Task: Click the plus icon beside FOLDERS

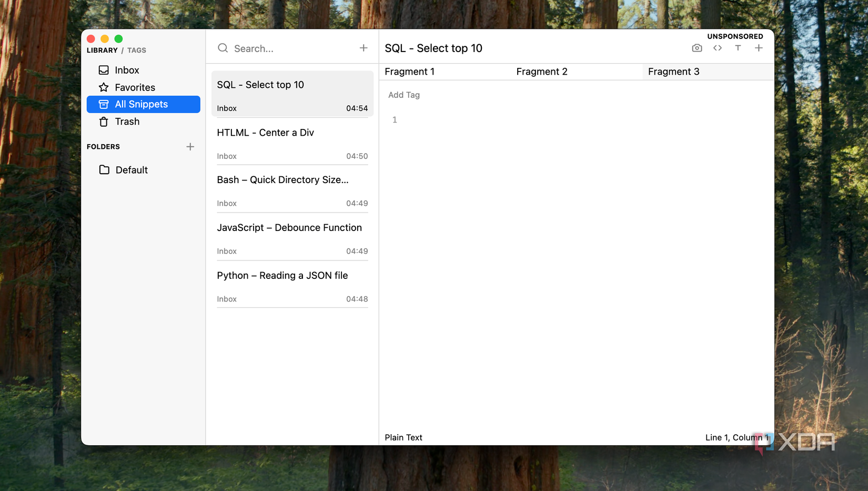Action: (x=190, y=146)
